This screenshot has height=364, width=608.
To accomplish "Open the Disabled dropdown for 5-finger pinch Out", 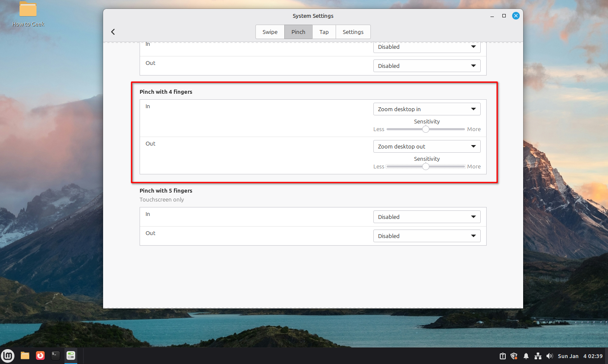I will tap(426, 236).
